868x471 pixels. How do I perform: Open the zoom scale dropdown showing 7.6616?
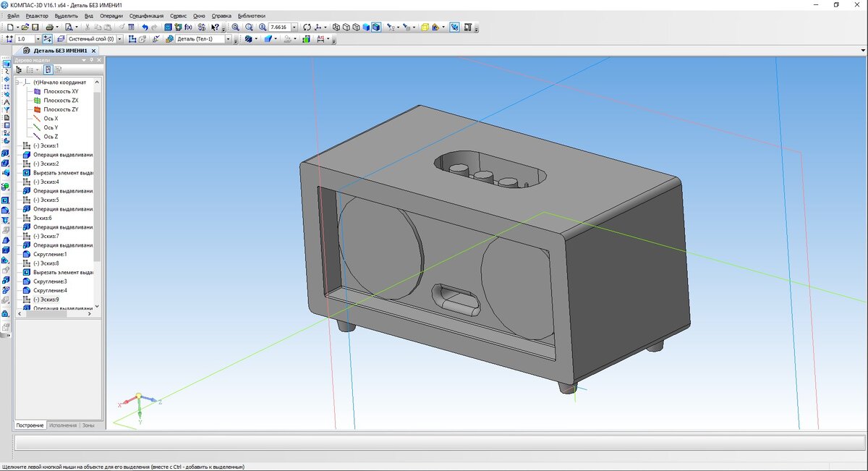click(x=294, y=27)
